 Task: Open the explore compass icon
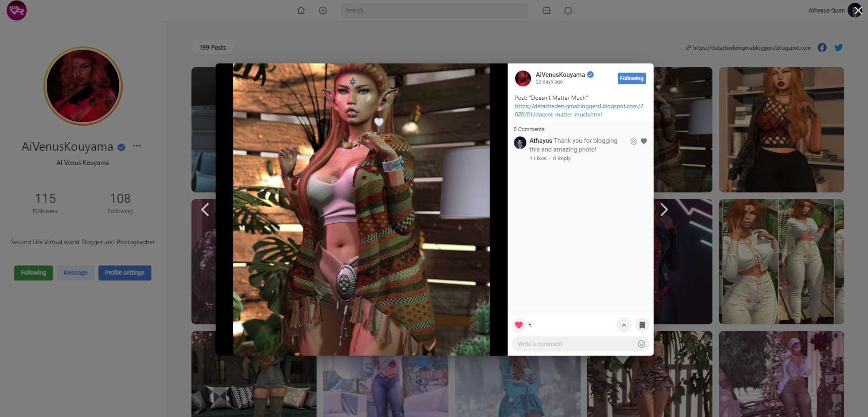click(x=322, y=10)
